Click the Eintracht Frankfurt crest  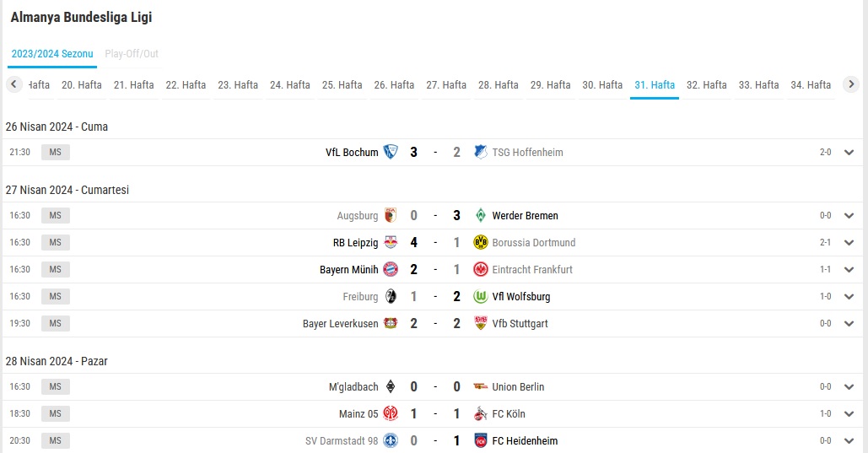pos(481,269)
